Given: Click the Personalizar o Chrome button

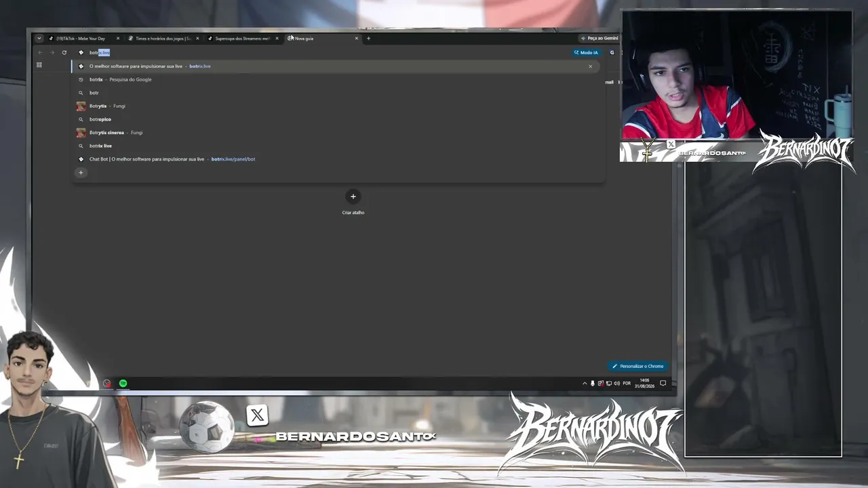Looking at the screenshot, I should pos(638,366).
